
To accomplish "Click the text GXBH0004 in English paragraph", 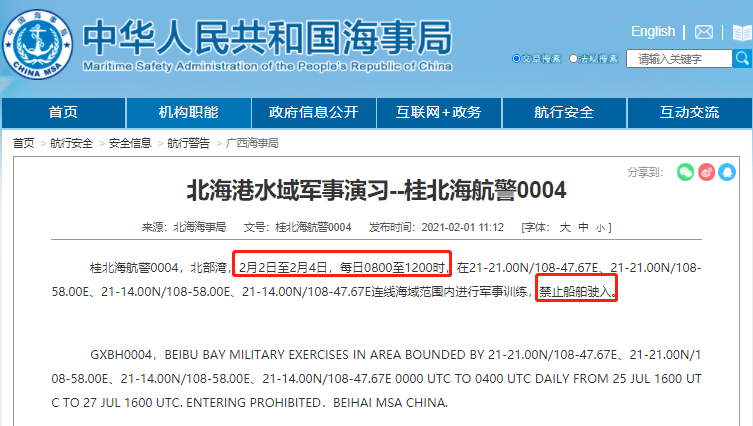I will (x=121, y=355).
